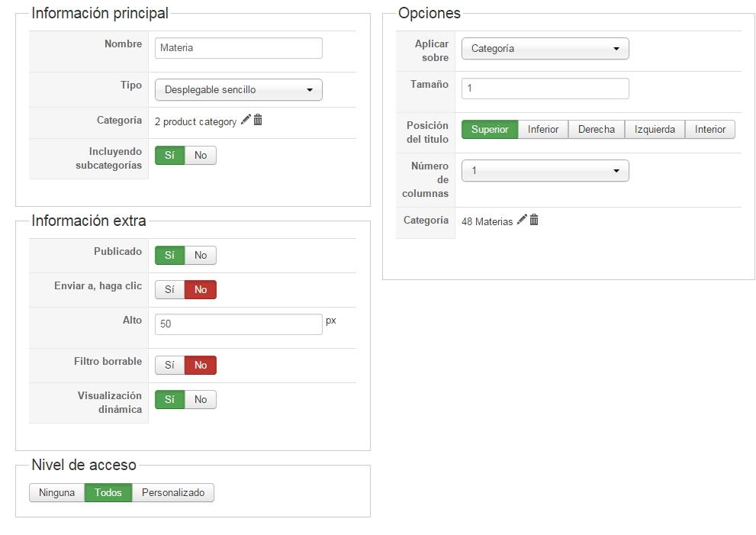Image resolution: width=756 pixels, height=535 pixels.
Task: Open the Tipo dropdown 'Desplegable sencillo'
Action: click(239, 89)
